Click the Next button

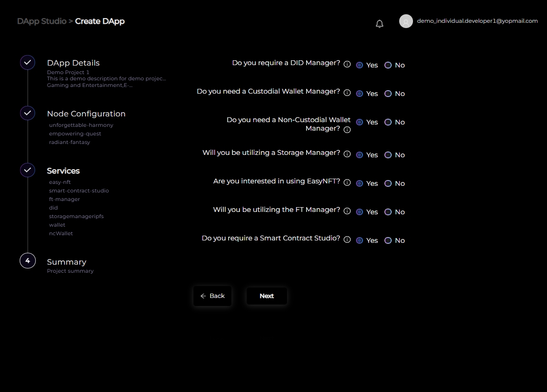[x=267, y=296]
